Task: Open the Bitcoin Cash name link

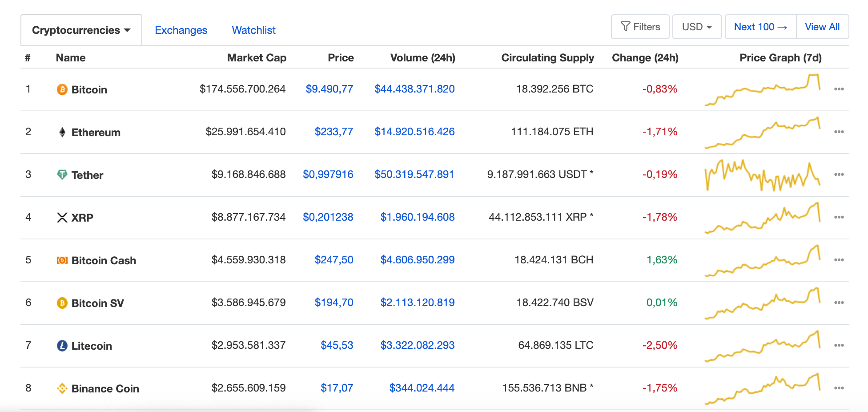Action: [104, 261]
